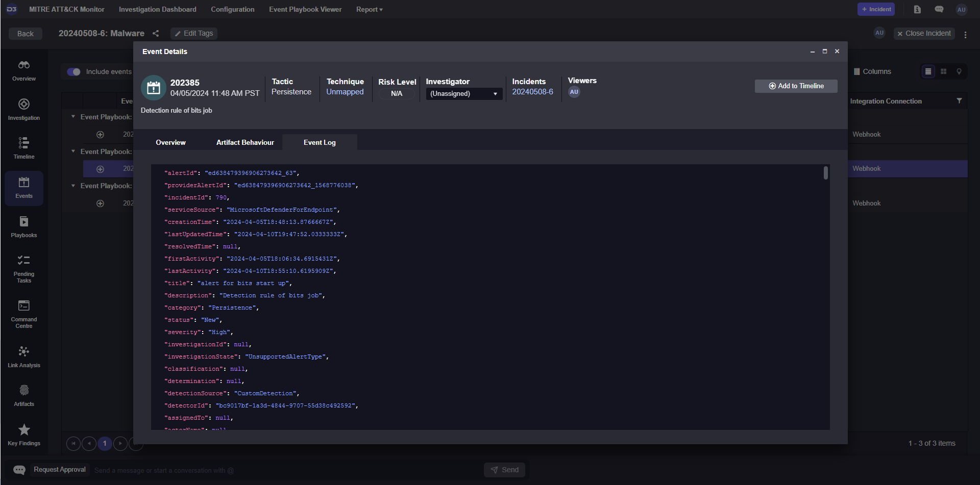Collapse the first Event Playbook group
Viewport: 980px width, 485px height.
tap(73, 117)
